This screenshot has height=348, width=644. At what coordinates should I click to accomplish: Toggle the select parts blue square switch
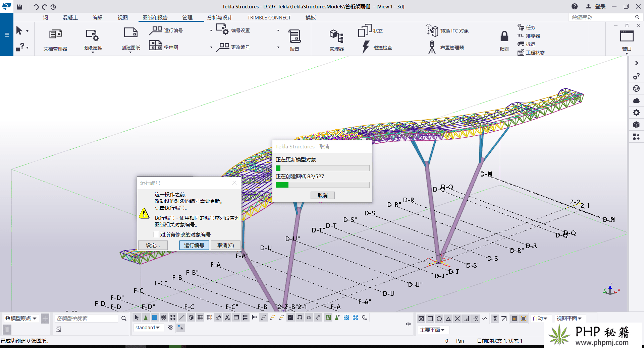155,318
